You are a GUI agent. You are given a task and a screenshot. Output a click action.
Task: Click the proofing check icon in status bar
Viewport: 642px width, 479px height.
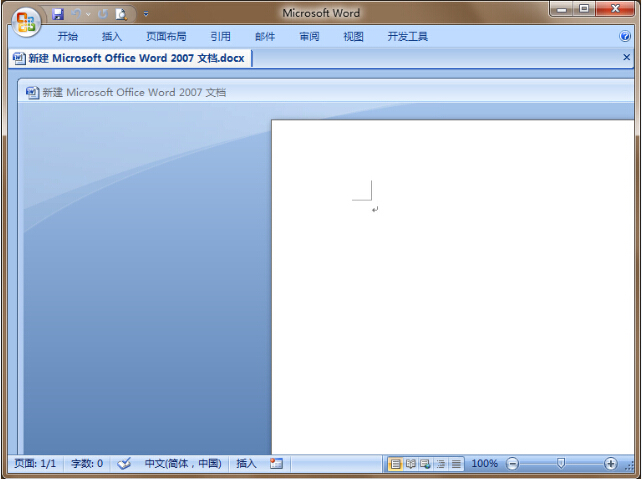click(x=124, y=464)
